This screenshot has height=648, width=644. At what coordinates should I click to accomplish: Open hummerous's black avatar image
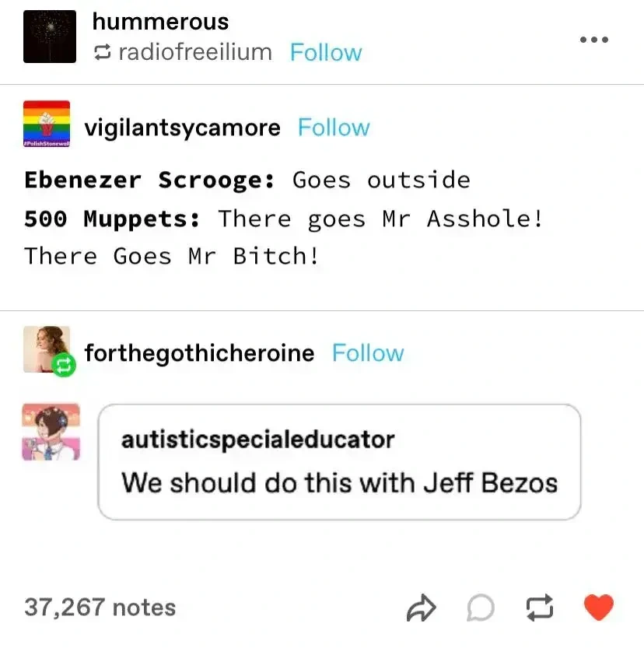point(50,37)
